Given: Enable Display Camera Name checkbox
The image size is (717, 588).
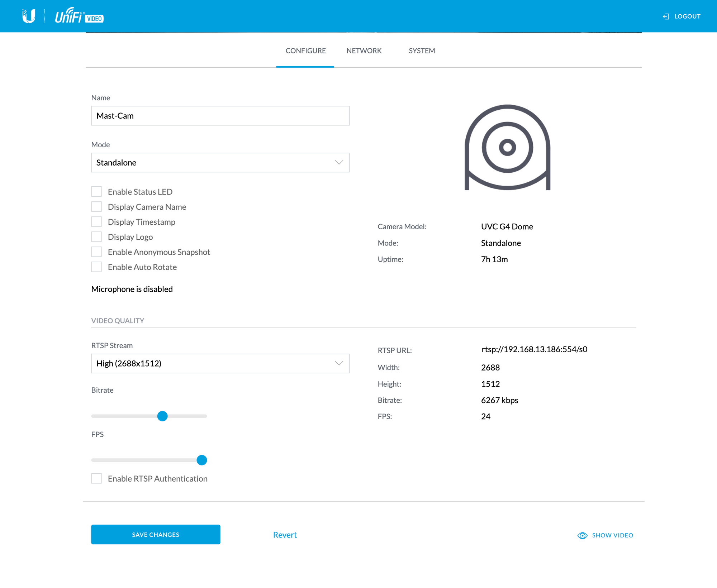Looking at the screenshot, I should click(x=96, y=206).
